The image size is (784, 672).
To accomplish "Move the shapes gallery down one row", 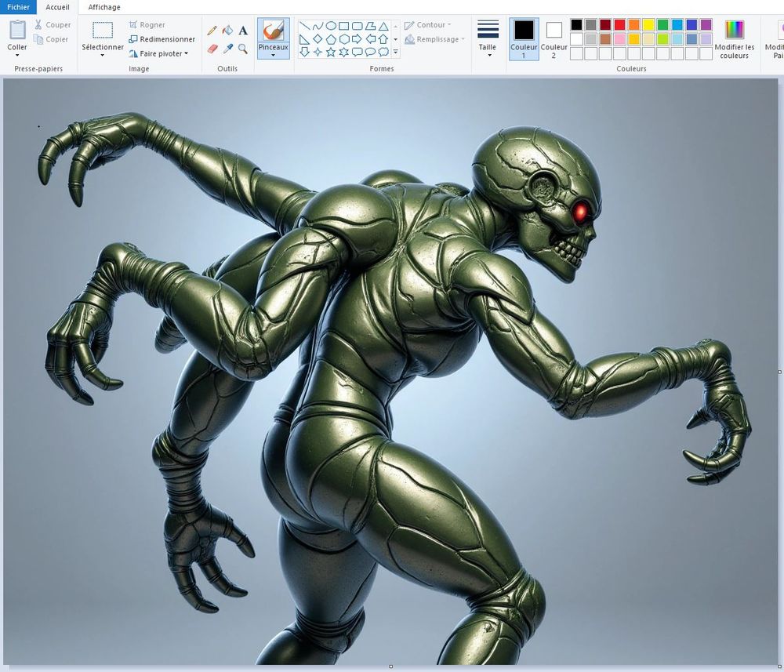I will 395,39.
